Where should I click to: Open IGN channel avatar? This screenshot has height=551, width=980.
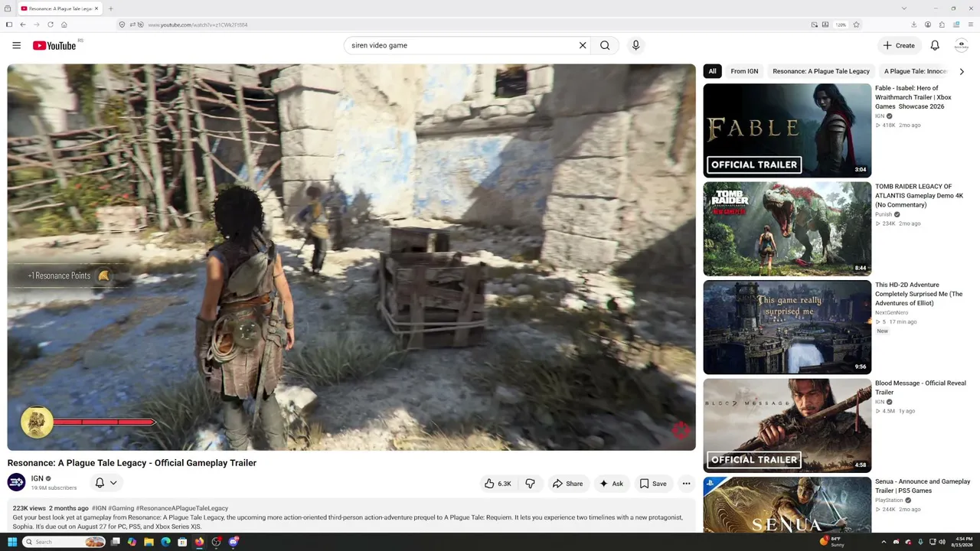16,482
